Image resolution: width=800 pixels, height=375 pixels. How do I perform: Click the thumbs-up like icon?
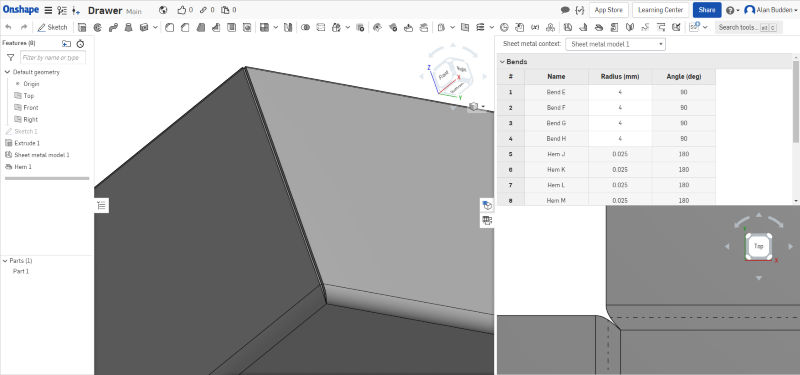pos(182,10)
